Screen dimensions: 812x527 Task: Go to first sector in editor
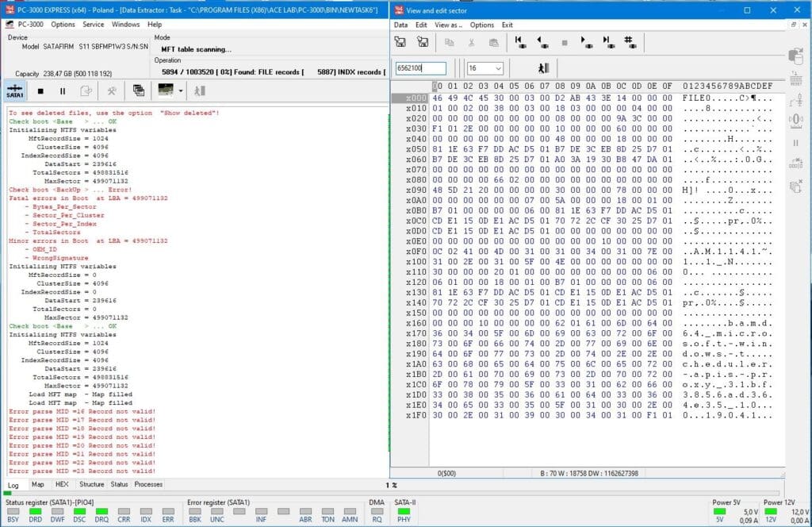[519, 42]
